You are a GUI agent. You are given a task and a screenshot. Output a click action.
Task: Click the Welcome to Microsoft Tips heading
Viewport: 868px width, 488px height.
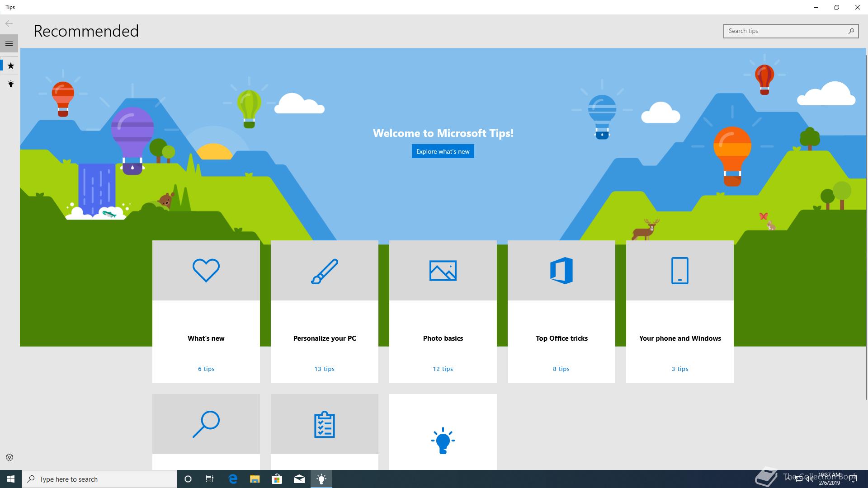point(443,133)
